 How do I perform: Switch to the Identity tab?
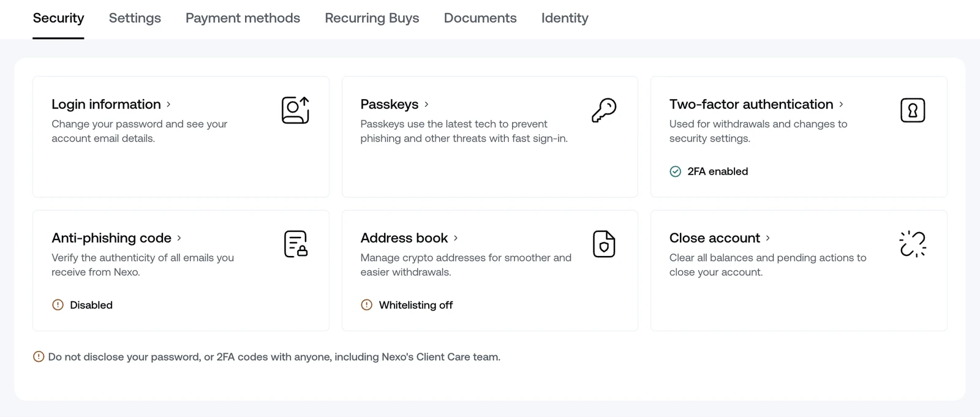pyautogui.click(x=565, y=18)
